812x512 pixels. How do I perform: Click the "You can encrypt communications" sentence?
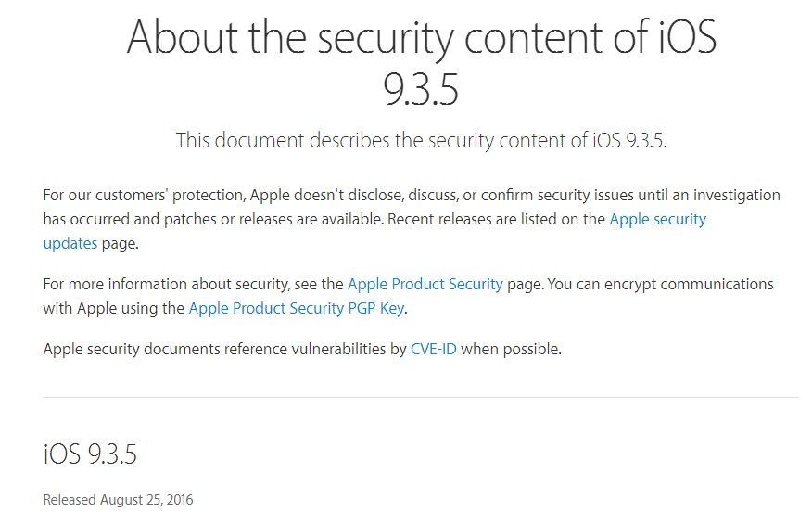[660, 285]
